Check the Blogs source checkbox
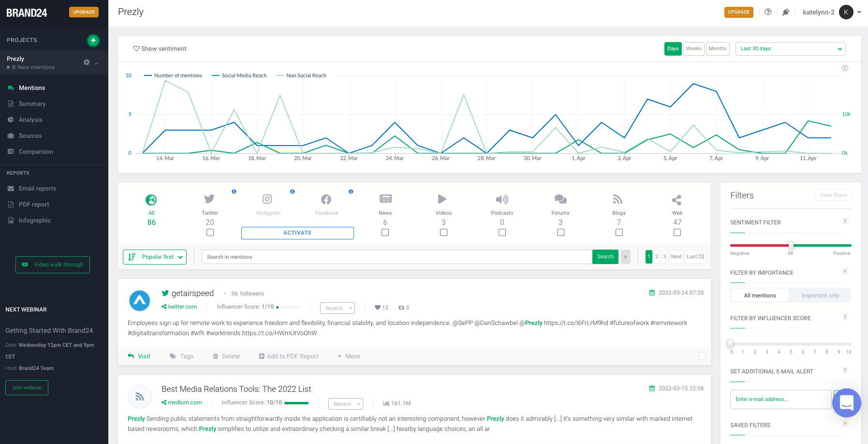The width and height of the screenshot is (868, 444). (619, 233)
